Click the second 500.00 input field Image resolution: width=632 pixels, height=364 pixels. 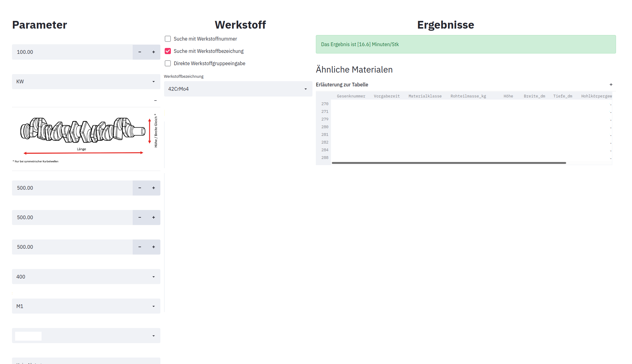tap(72, 217)
